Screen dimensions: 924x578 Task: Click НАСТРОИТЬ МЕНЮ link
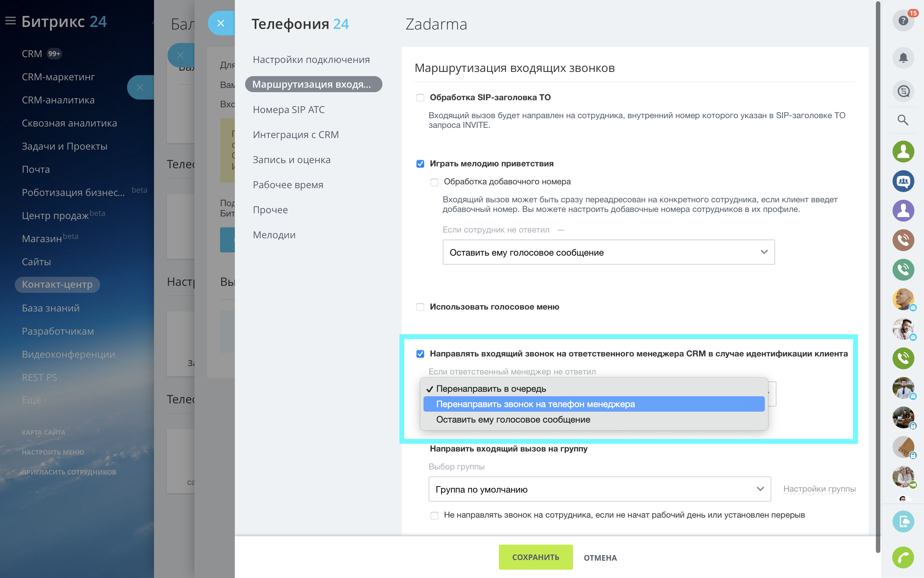53,452
